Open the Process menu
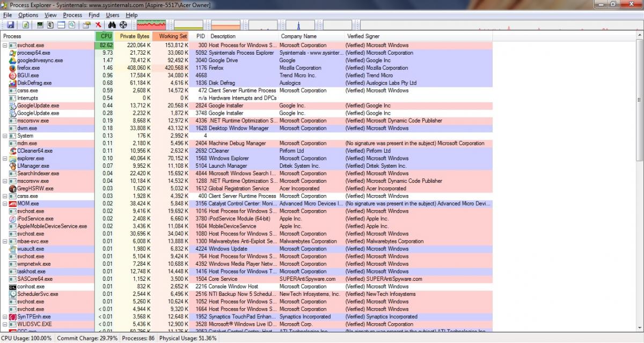The width and height of the screenshot is (644, 343). [73, 15]
